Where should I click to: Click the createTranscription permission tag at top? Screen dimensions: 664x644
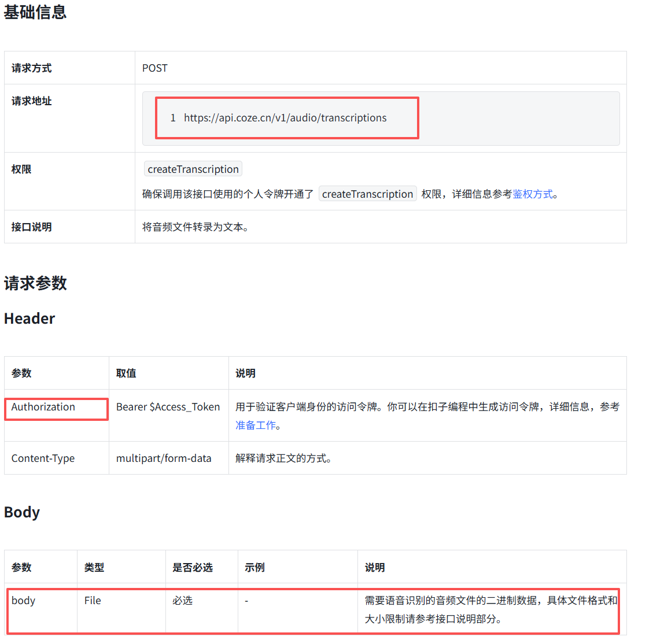click(193, 169)
